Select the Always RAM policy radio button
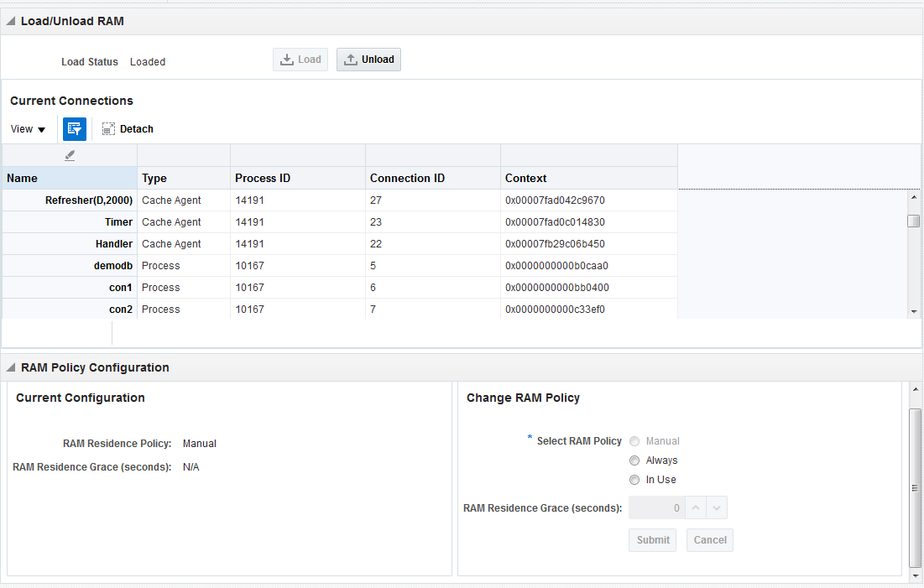The height and width of the screenshot is (588, 924). (634, 461)
